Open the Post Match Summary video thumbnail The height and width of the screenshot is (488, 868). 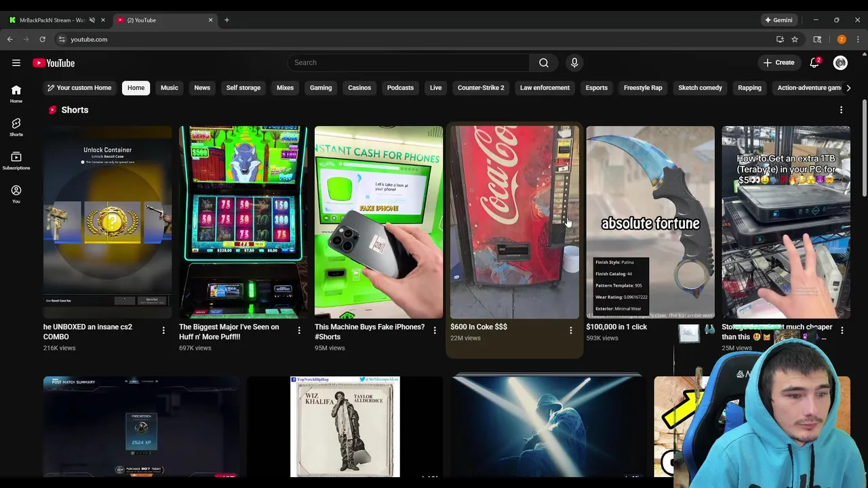(x=141, y=427)
